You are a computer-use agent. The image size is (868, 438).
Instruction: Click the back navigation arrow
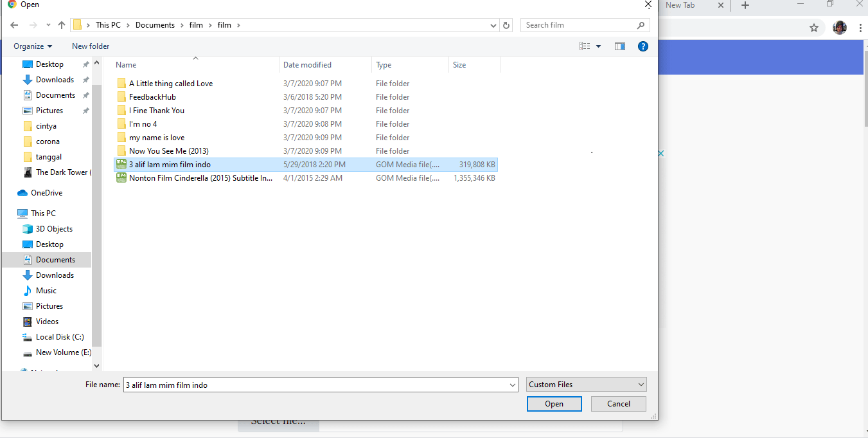click(14, 24)
